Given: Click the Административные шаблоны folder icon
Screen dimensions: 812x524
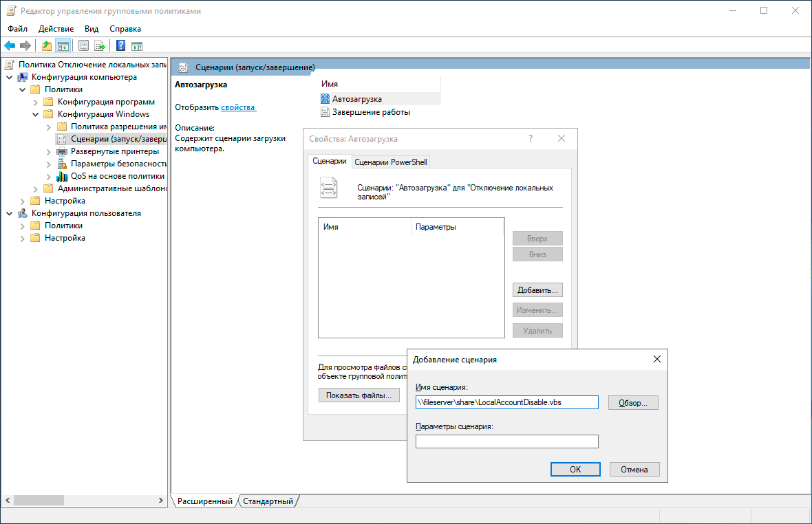Looking at the screenshot, I should click(x=48, y=188).
